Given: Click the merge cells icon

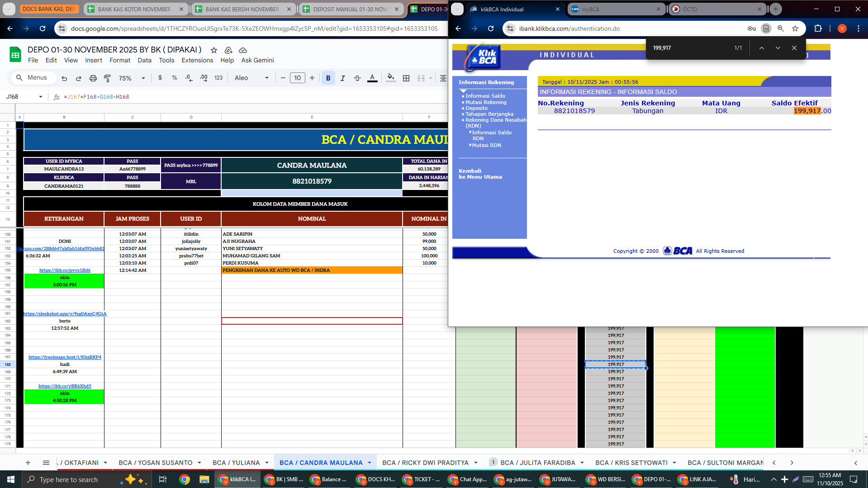Looking at the screenshot, I should tap(421, 78).
